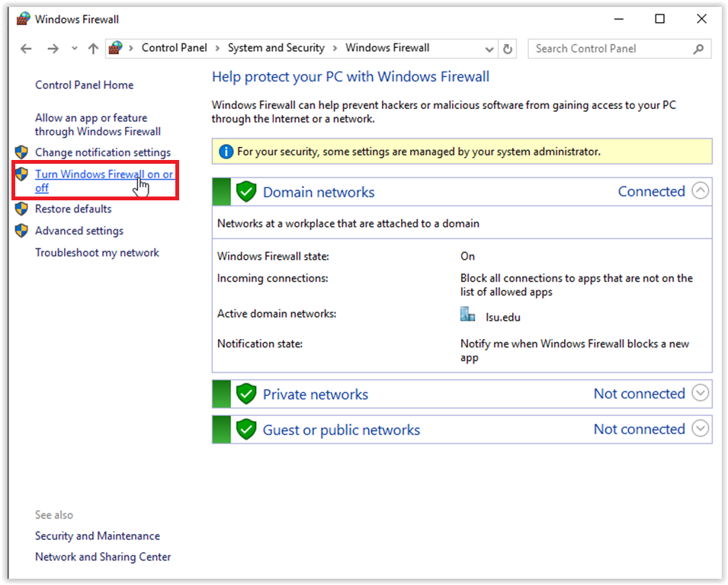Click the lsu.edu network icon
This screenshot has width=728, height=585.
click(x=467, y=314)
